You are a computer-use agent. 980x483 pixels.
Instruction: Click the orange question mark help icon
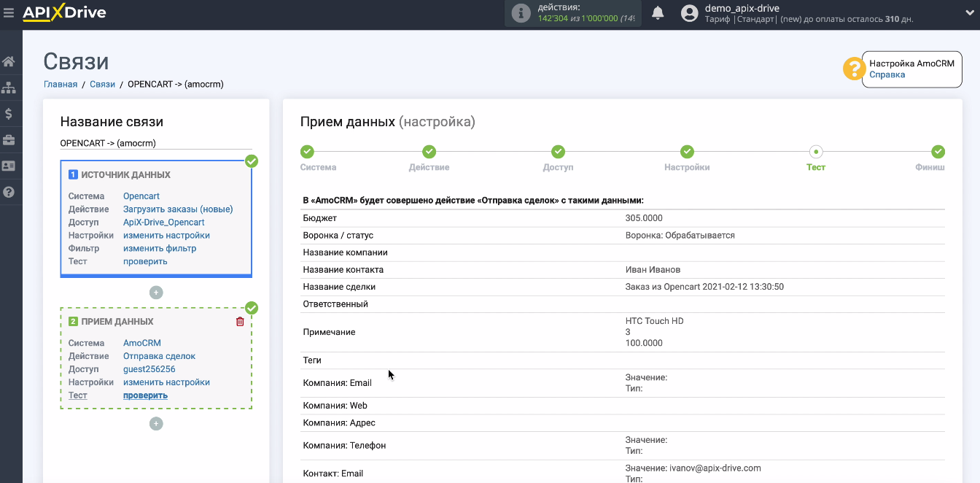pos(853,69)
